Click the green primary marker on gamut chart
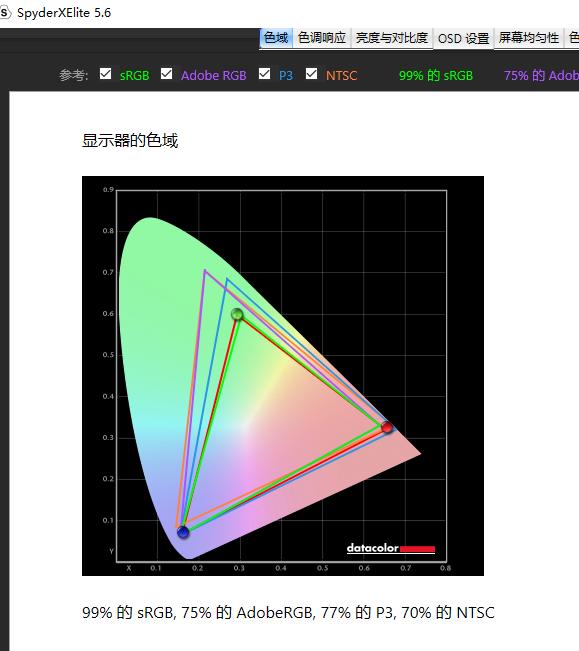Viewport: 579px width, 651px height. click(237, 314)
